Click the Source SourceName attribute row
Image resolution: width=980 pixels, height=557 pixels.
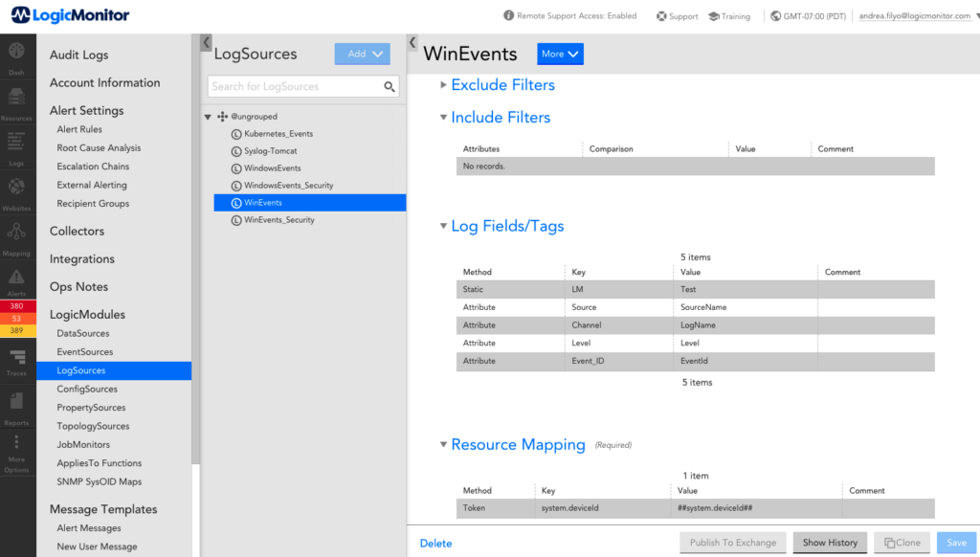click(x=695, y=307)
